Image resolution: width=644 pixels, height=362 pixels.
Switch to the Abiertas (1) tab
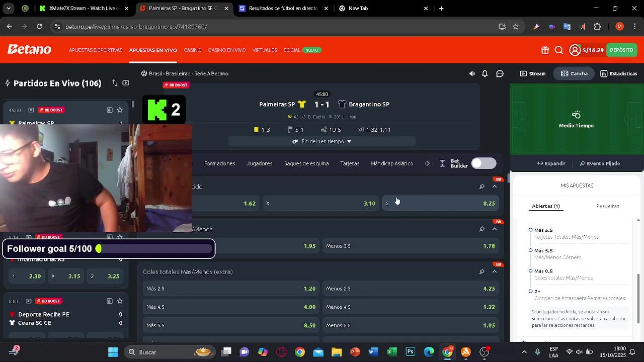click(546, 206)
